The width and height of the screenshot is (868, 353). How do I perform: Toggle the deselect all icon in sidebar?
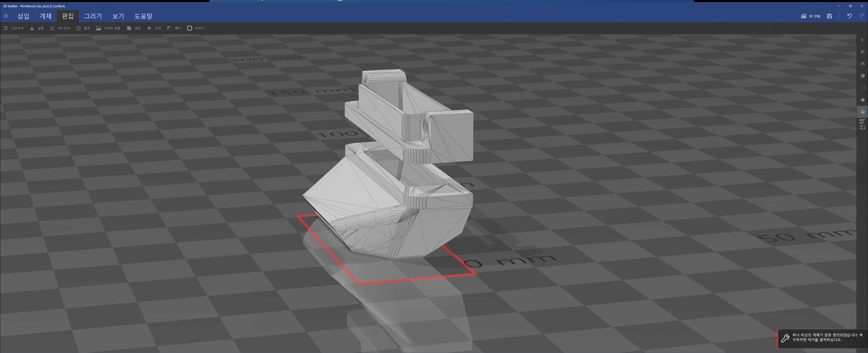click(x=862, y=63)
